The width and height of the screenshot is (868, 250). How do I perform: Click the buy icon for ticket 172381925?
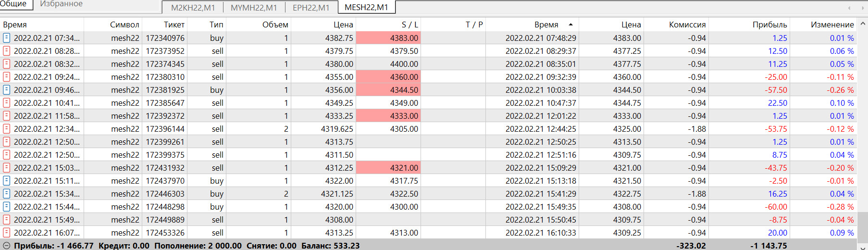coord(7,90)
